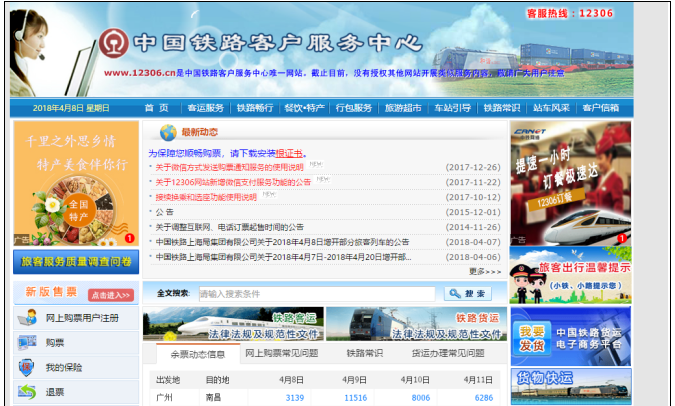Open 首页 in navigation bar
Image resolution: width=675 pixels, height=406 pixels.
tap(157, 108)
